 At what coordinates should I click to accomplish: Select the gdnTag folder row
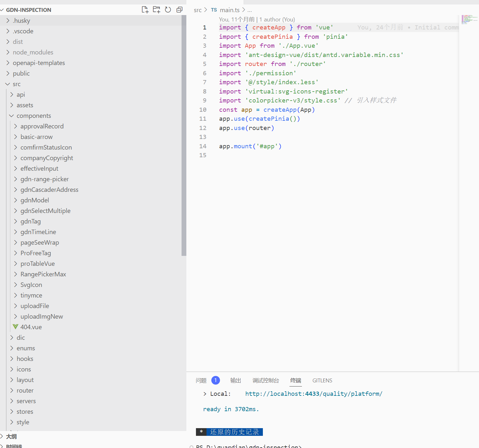pyautogui.click(x=91, y=221)
